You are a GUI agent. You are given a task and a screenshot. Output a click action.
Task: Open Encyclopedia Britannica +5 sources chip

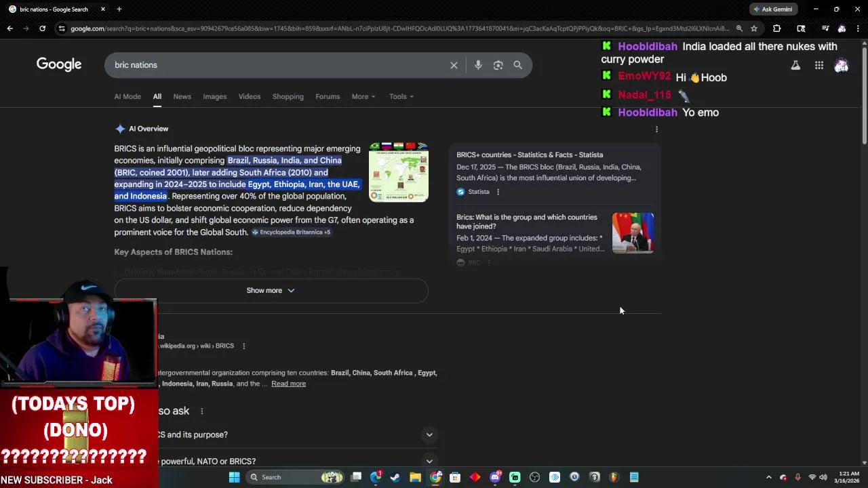click(291, 232)
